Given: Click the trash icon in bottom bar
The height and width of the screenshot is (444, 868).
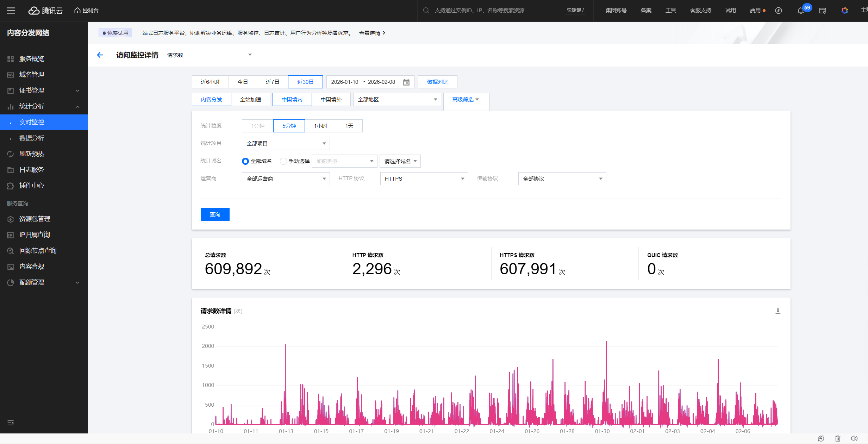Looking at the screenshot, I should coord(838,438).
